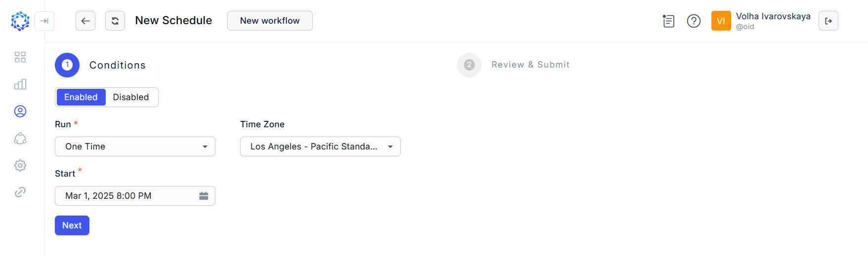Open the dashboard grid icon in sidebar
The image size is (868, 256).
(x=20, y=57)
